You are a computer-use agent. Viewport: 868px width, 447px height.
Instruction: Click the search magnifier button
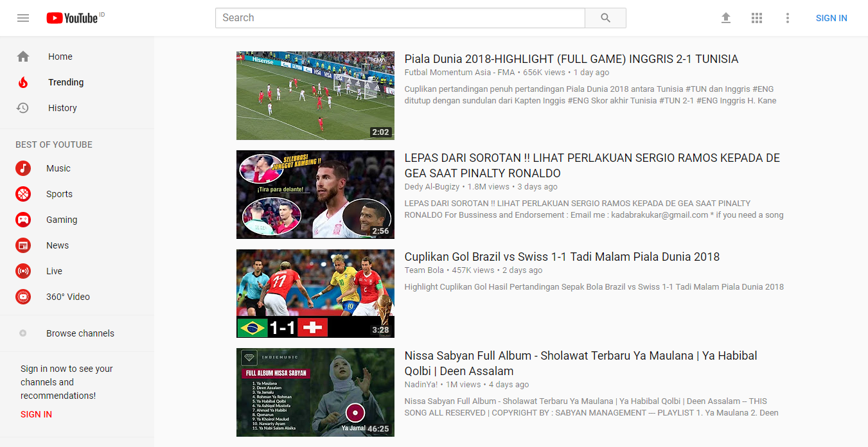click(x=605, y=18)
